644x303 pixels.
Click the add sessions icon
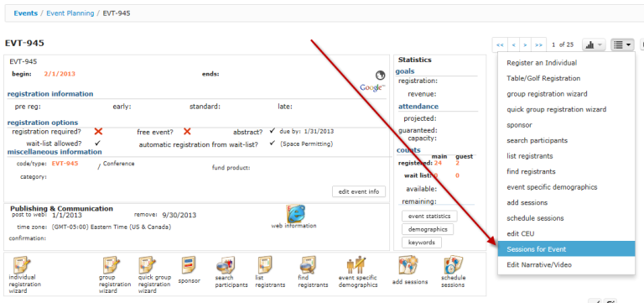(408, 265)
